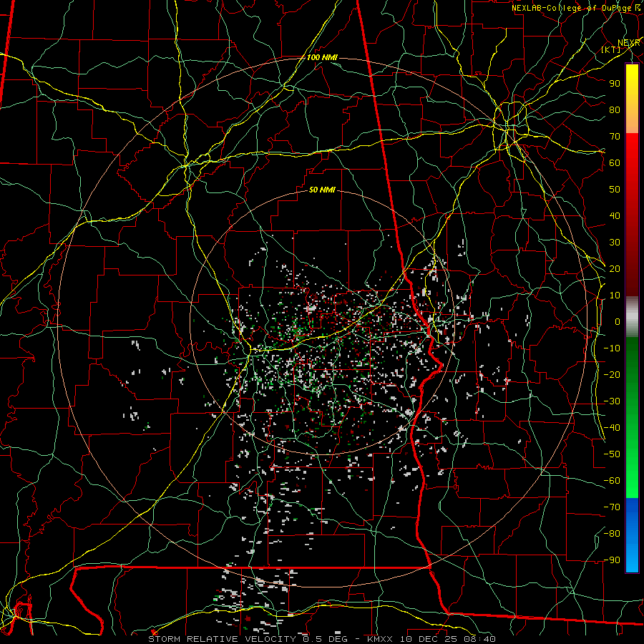This screenshot has width=644, height=644.
Task: Click the -90 knot label on velocity scale
Action: coord(612,560)
